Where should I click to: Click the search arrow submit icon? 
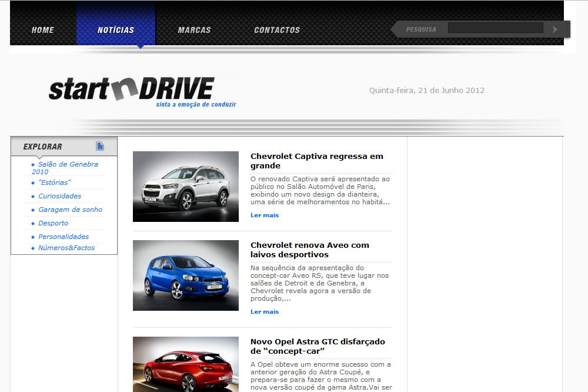click(x=555, y=29)
